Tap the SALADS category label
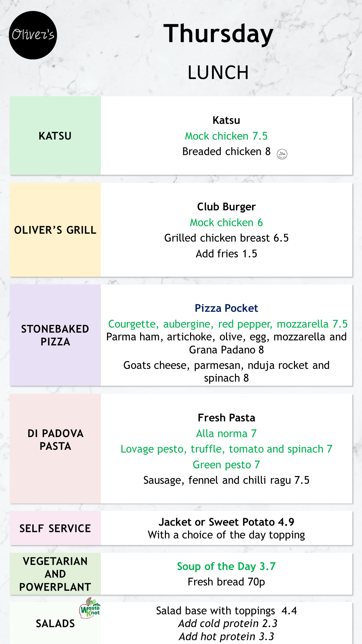This screenshot has height=644, width=362. coord(55,623)
